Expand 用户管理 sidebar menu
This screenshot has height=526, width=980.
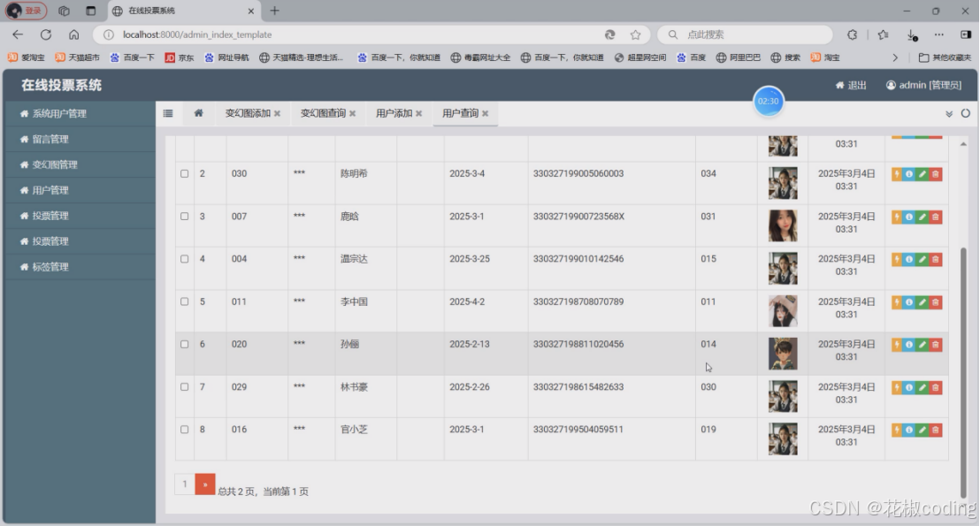click(80, 190)
